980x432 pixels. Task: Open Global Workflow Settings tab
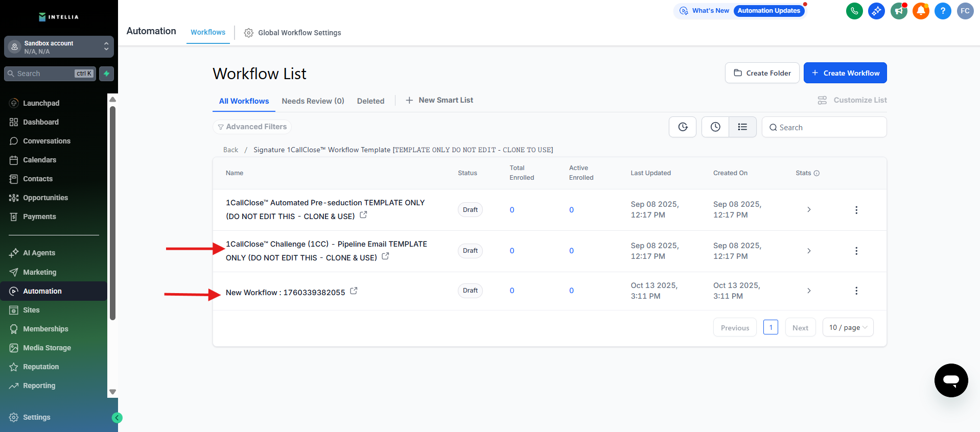(x=293, y=33)
